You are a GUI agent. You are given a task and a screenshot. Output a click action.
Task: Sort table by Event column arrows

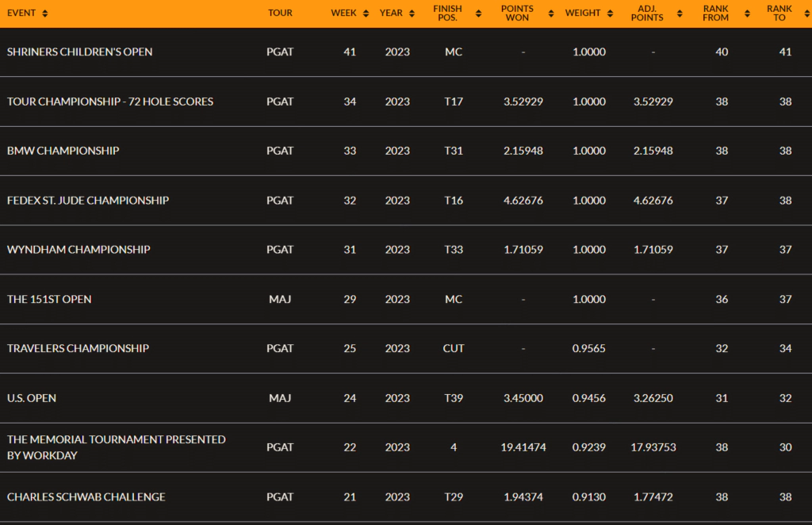click(45, 13)
